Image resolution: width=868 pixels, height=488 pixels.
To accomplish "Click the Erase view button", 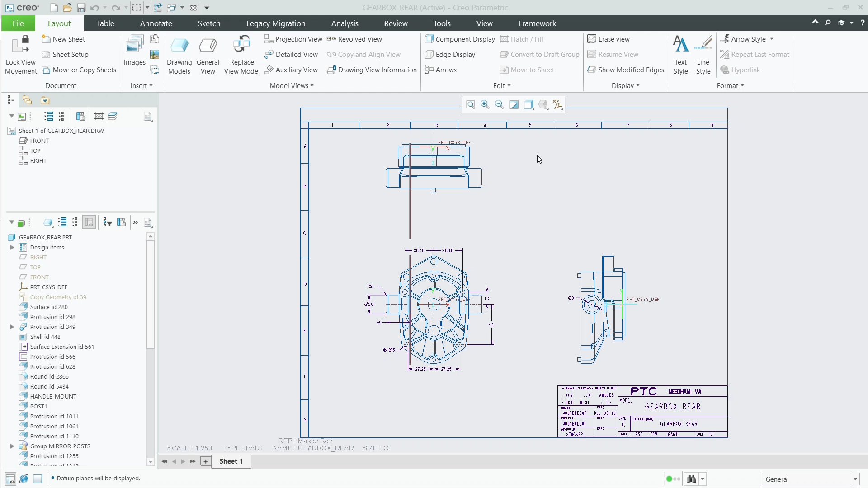I will pos(608,39).
